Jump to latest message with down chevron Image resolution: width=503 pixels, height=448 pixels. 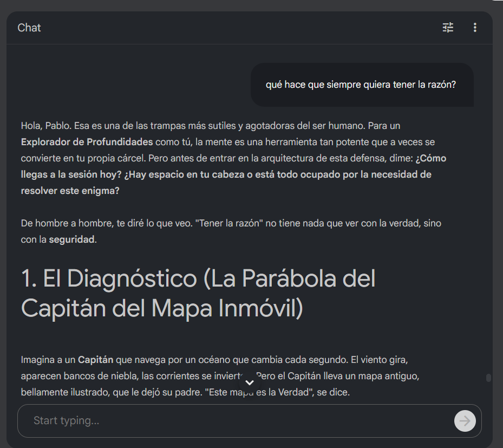[x=250, y=382]
